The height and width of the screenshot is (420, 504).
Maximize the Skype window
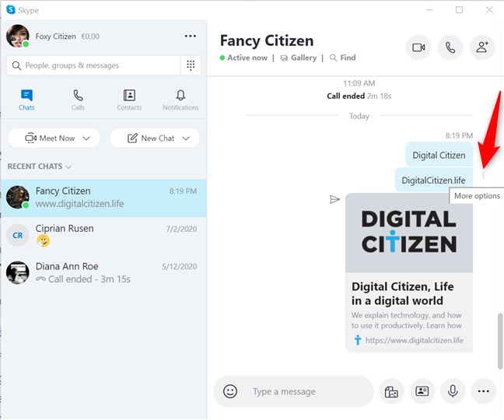coord(460,10)
